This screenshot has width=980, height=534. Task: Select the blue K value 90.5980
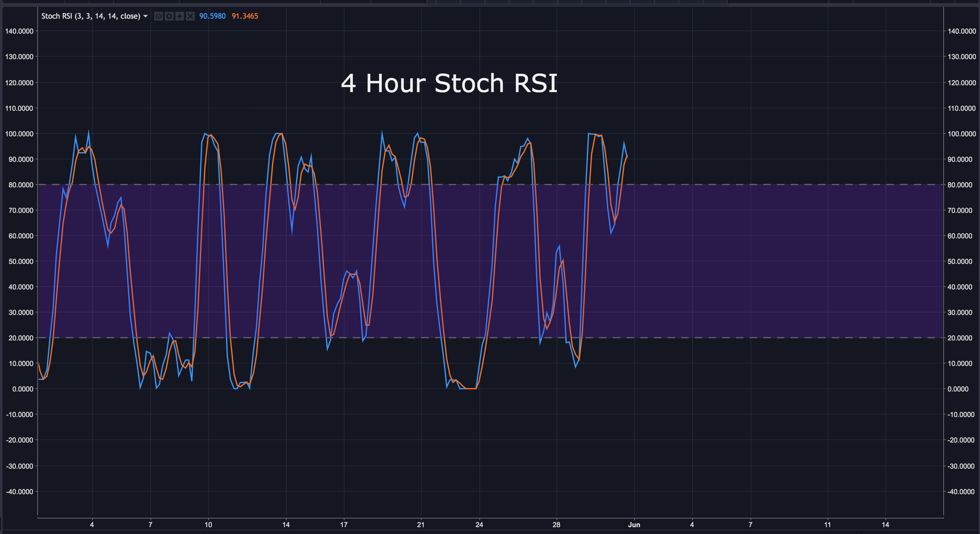click(x=212, y=16)
